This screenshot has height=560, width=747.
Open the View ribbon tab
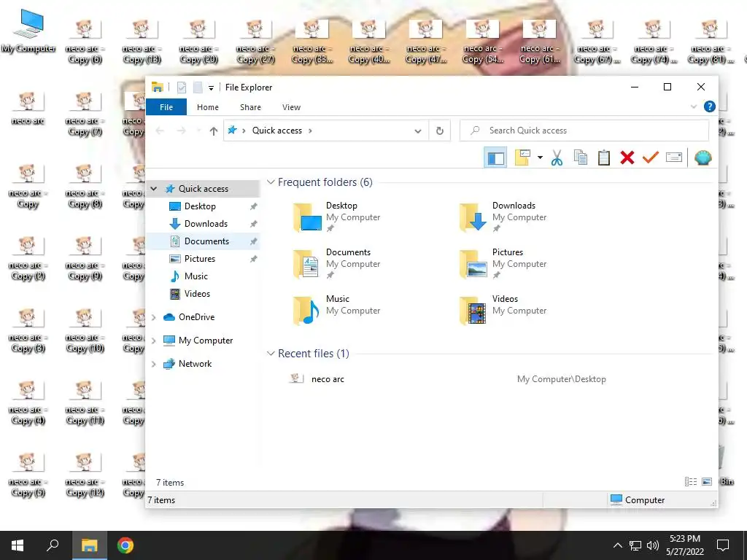(291, 107)
